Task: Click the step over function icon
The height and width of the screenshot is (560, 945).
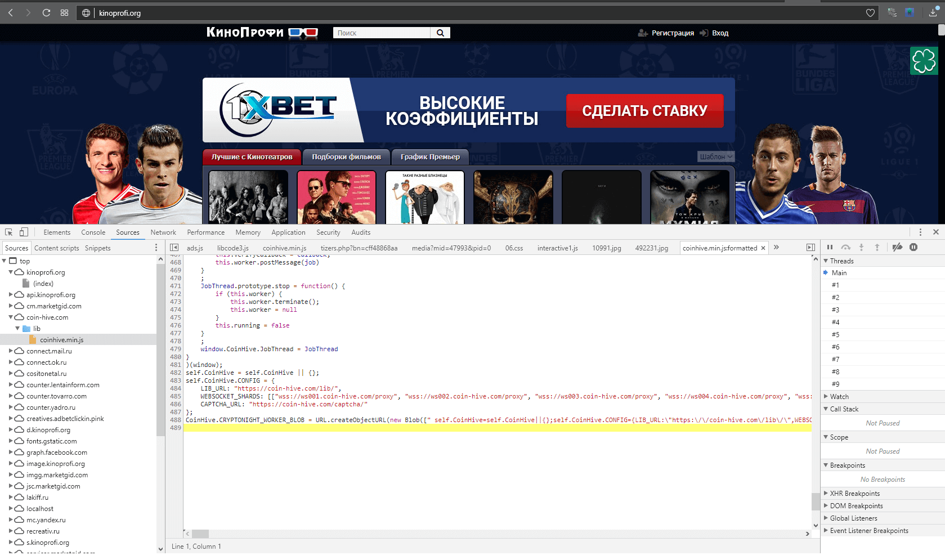Action: pyautogui.click(x=845, y=248)
